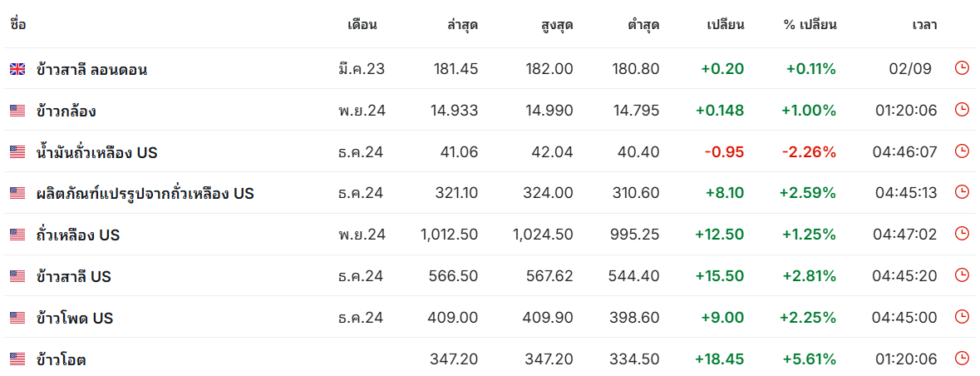Screen dimensions: 980x376
Task: Click the clock icon in ข้าวสาลี ลอนดอน row
Action: (962, 69)
